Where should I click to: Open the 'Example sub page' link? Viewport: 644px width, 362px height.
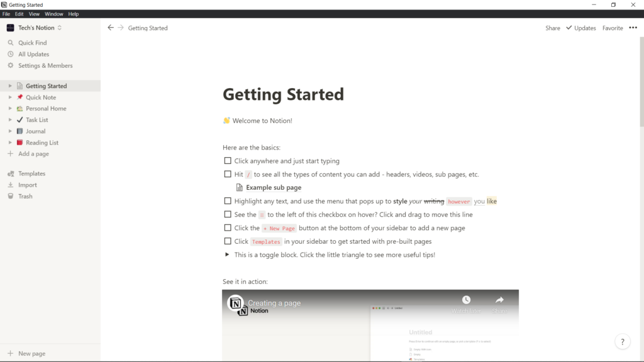point(273,187)
